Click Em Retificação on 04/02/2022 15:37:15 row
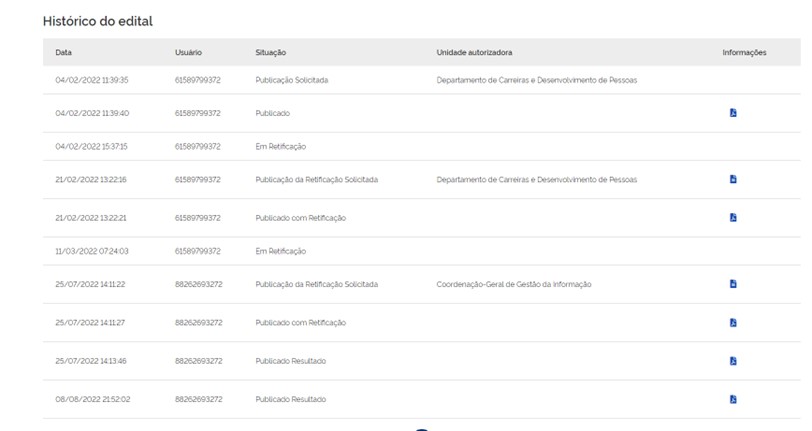Viewport: 812px width, 431px height. 280,147
